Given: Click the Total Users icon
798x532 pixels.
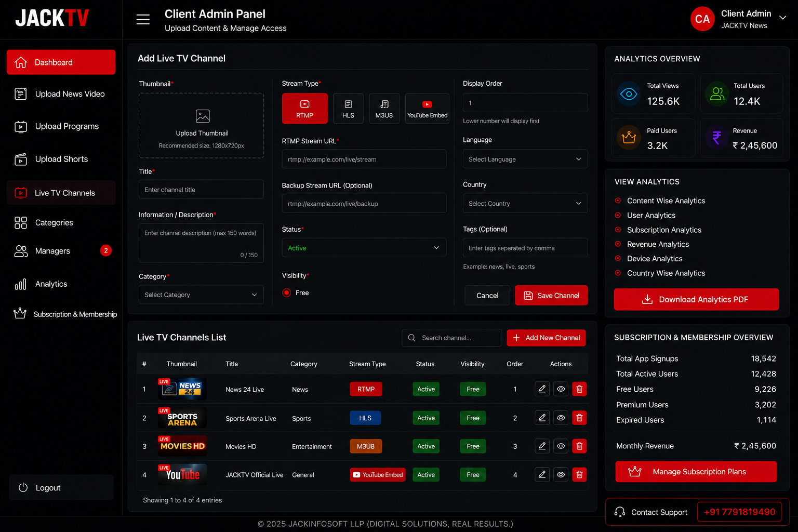Looking at the screenshot, I should (x=717, y=94).
